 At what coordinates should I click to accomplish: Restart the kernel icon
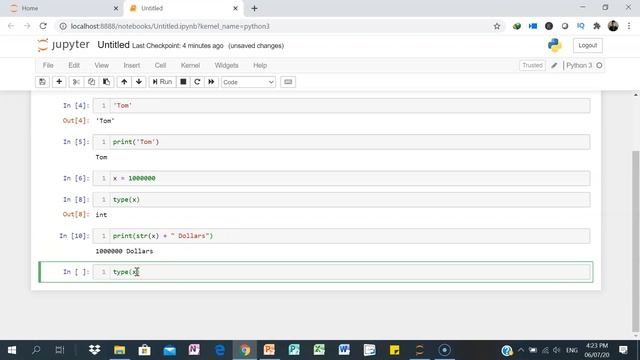(x=197, y=82)
